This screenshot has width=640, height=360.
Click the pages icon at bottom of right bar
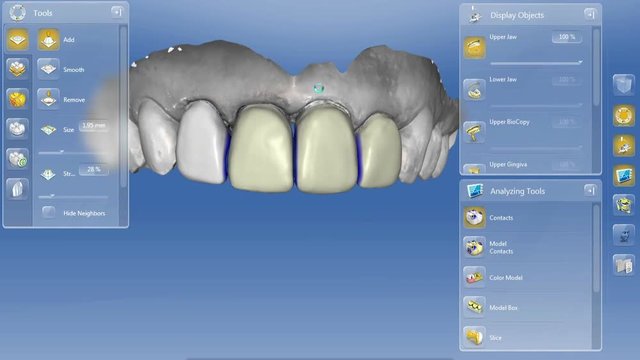click(624, 265)
